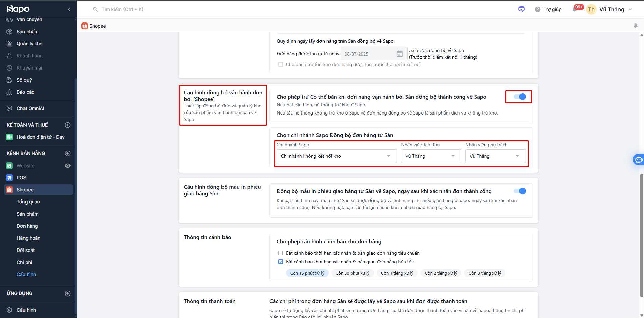Viewport: 644px width, 318px height.
Task: Open Hàng hoàn under Shopee
Action: tap(29, 238)
